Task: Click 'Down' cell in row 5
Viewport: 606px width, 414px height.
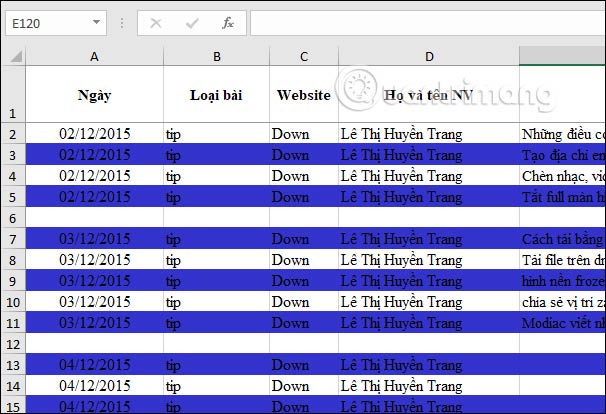Action: pos(304,196)
